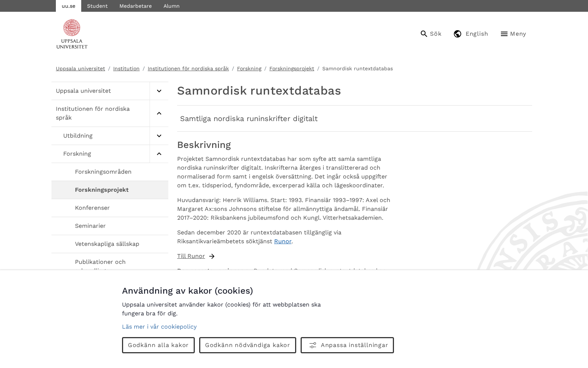The width and height of the screenshot is (588, 368).
Task: Click sliders icon in Anpassa inställningar
Action: 313,345
